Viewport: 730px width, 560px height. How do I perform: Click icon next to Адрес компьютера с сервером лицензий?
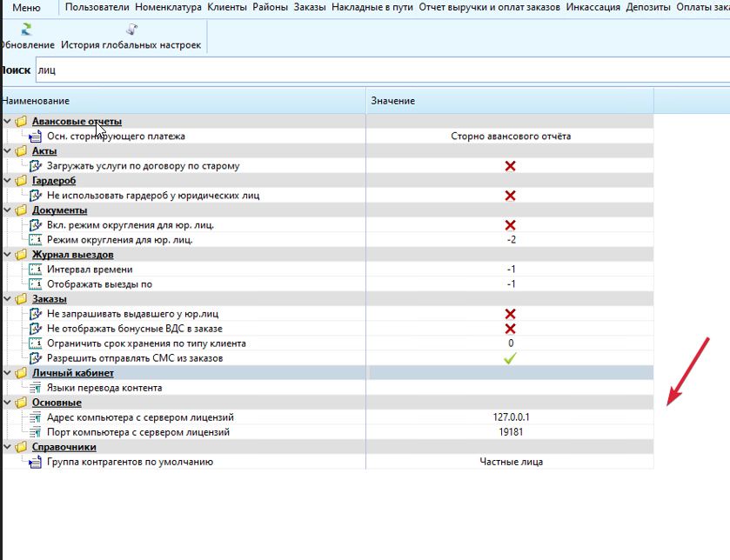click(x=36, y=417)
